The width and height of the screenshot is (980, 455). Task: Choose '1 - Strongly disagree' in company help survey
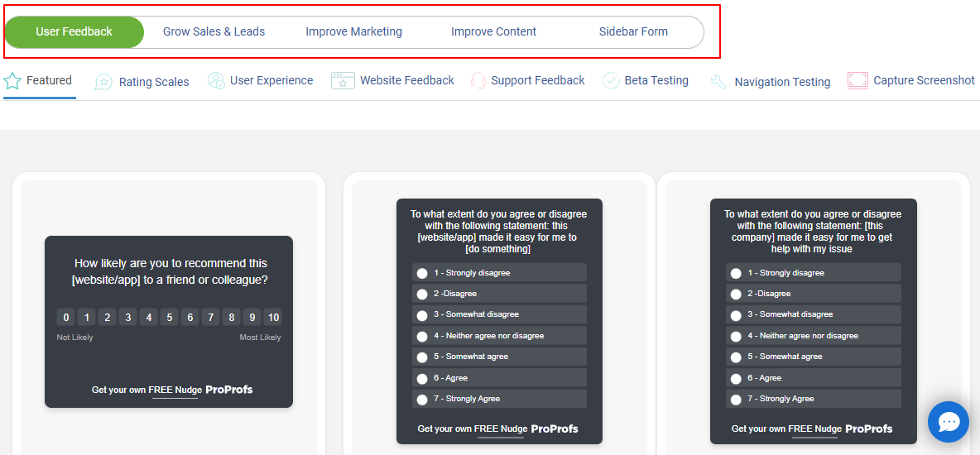(x=813, y=272)
